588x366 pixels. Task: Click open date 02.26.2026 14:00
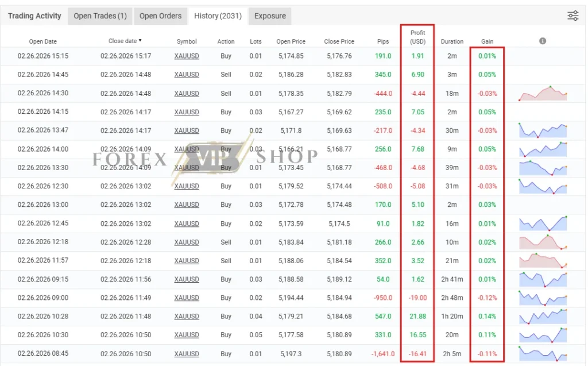[42, 149]
